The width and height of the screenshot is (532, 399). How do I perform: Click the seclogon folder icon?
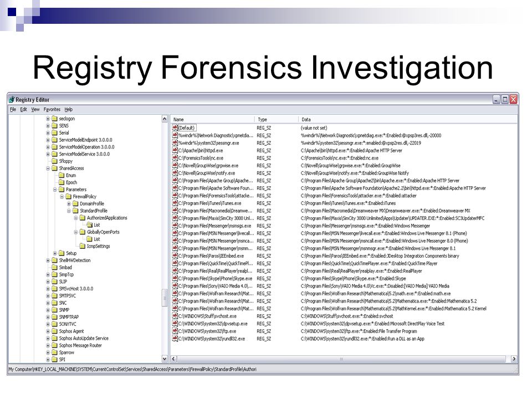pyautogui.click(x=54, y=119)
